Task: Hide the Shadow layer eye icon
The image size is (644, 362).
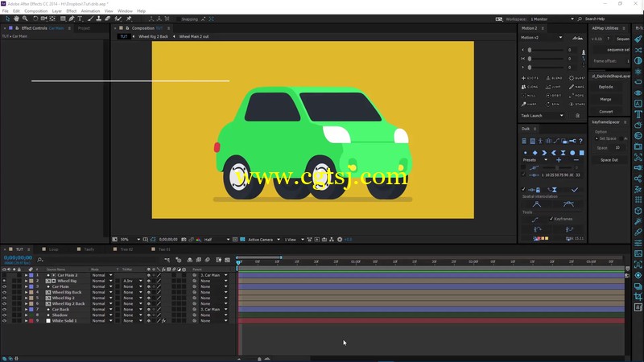Action: click(x=4, y=315)
